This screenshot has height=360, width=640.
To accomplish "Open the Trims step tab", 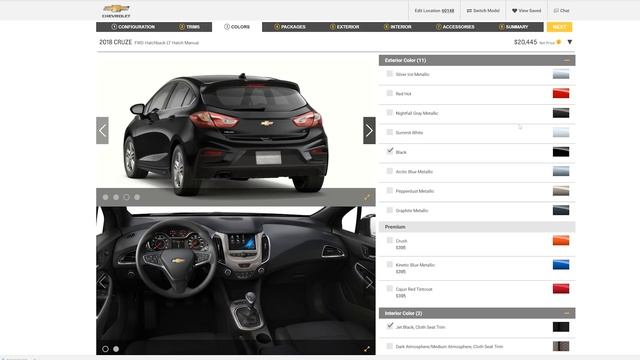I will [x=189, y=27].
